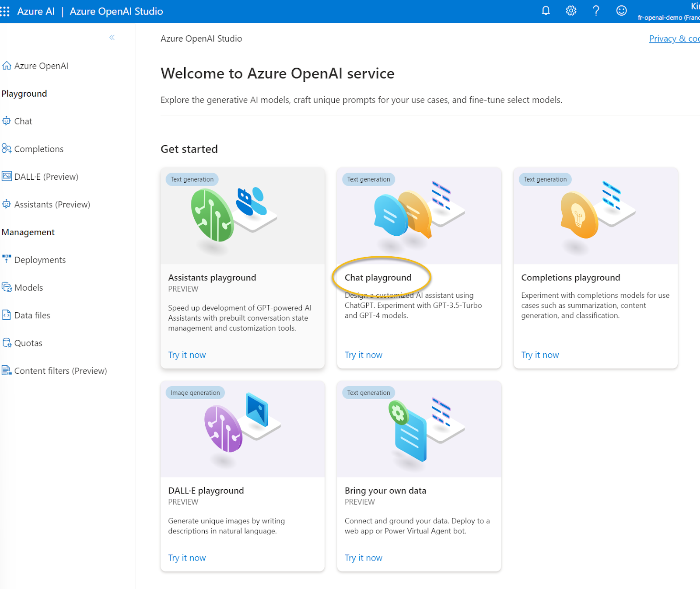Click the Quotas sidebar icon
Viewport: 700px width, 589px height.
tap(7, 343)
